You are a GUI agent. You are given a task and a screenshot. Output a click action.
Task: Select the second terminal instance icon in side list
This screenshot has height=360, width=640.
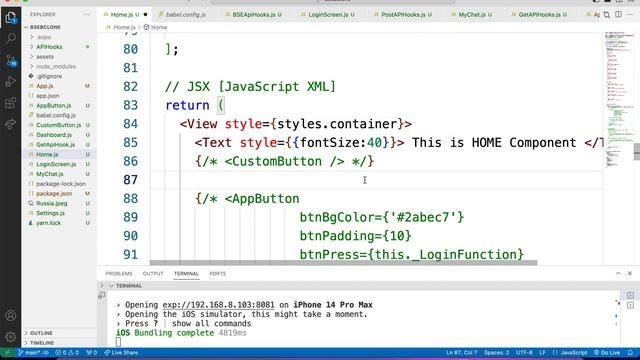click(630, 305)
